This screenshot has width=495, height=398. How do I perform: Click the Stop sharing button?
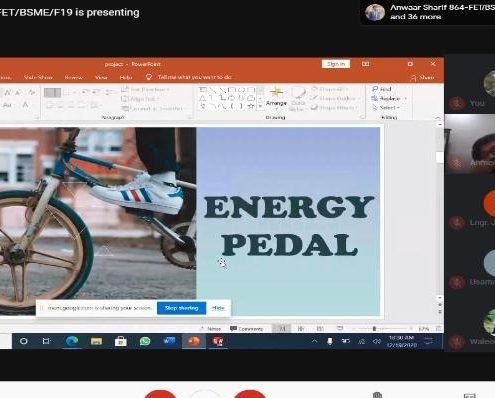pyautogui.click(x=181, y=308)
